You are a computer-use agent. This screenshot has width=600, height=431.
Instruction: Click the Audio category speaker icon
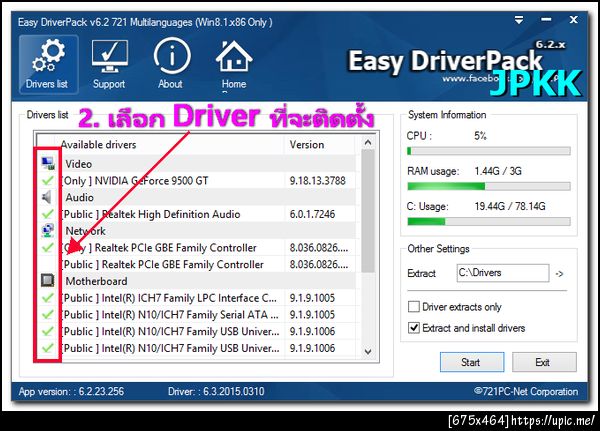[47, 197]
